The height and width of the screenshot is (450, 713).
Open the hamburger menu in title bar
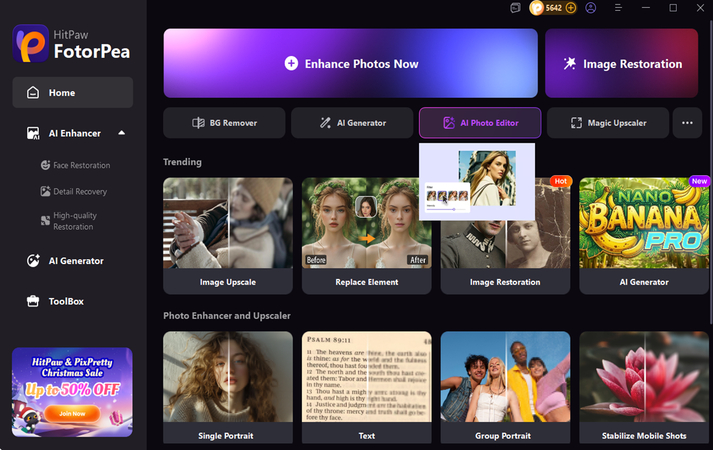coord(618,8)
